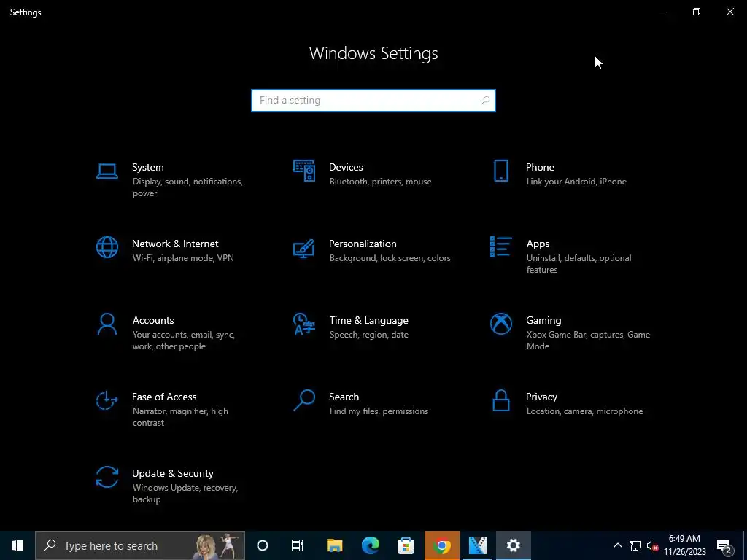Click "Background, lock screen, colors" text

[x=390, y=258]
